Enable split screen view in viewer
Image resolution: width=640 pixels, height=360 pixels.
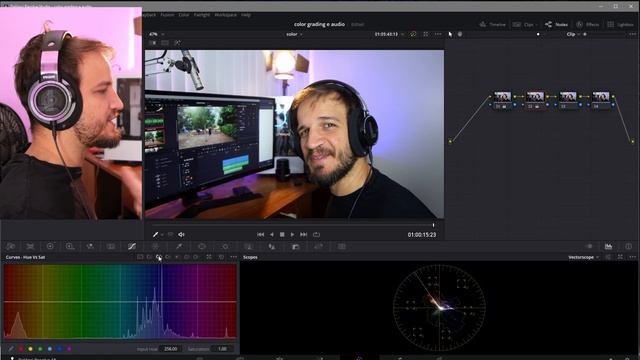pos(165,42)
